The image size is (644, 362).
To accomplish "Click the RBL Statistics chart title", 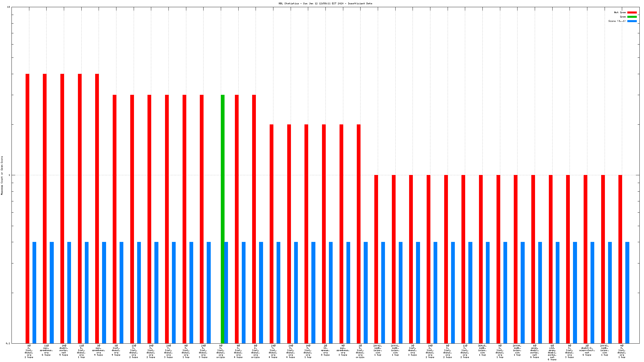I will pyautogui.click(x=325, y=3).
